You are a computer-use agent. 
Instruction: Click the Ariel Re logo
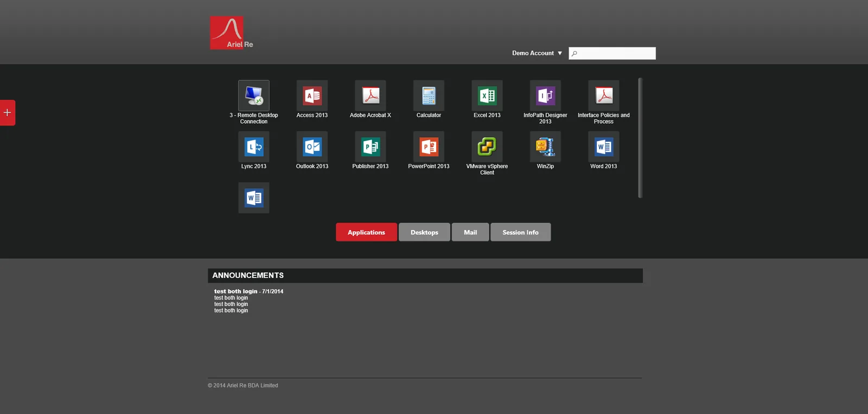(x=232, y=33)
